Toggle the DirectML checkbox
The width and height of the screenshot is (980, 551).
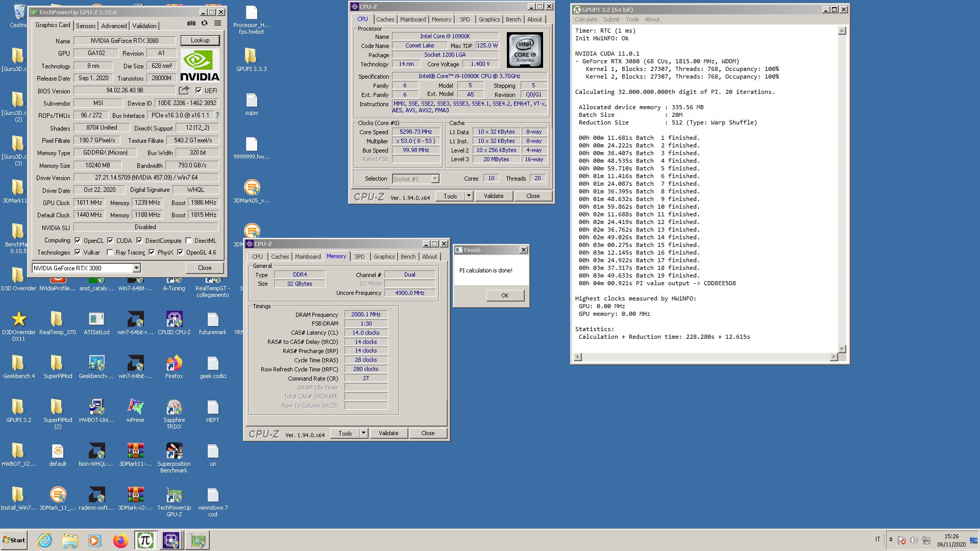(189, 240)
